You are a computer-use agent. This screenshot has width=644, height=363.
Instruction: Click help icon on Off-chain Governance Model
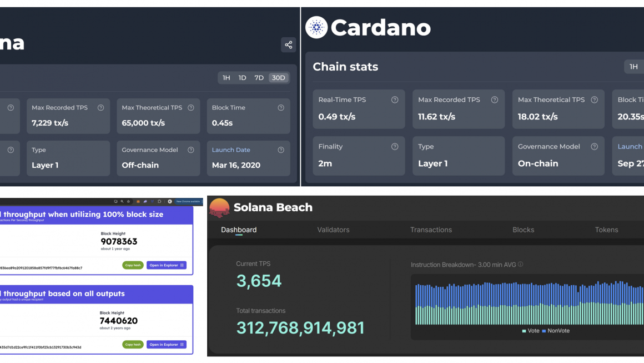coord(191,150)
